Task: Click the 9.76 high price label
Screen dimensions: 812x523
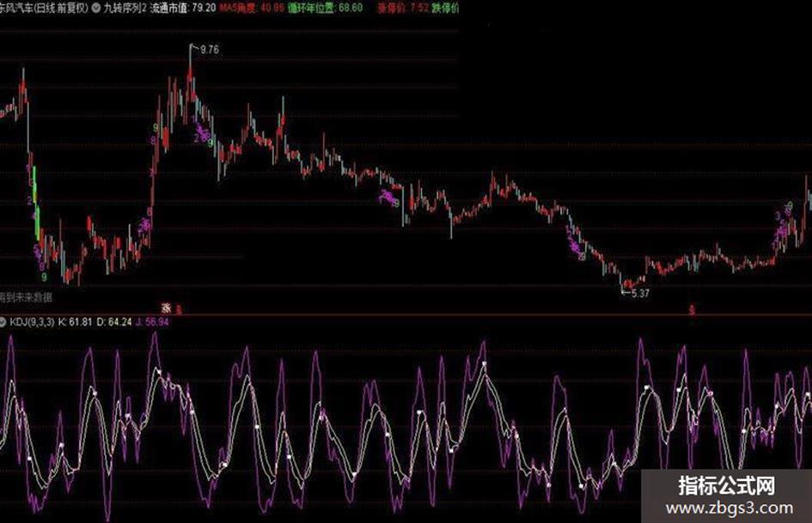Action: pos(209,50)
